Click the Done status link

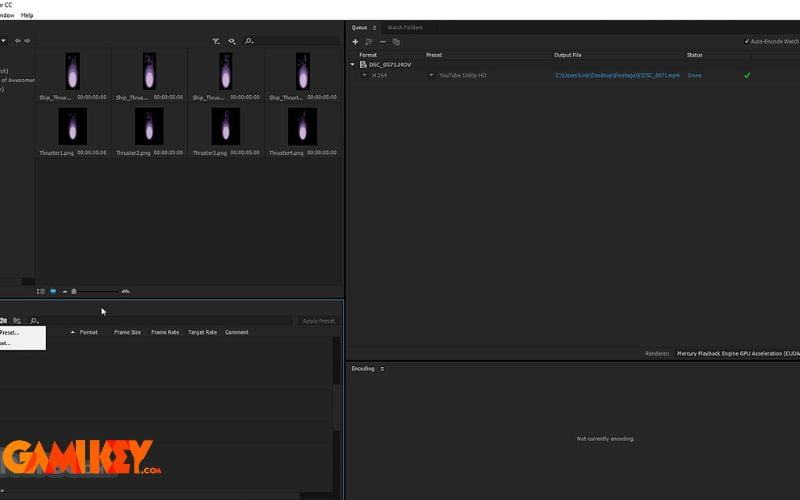[x=694, y=76]
